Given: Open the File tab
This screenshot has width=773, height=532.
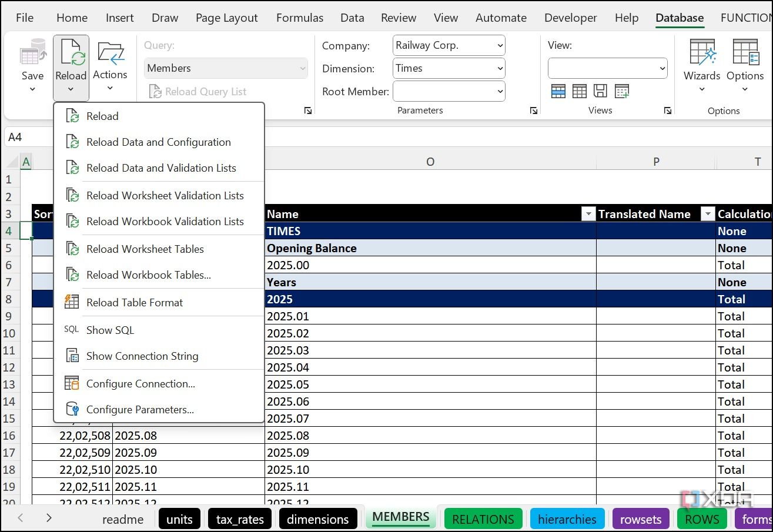Looking at the screenshot, I should 25,18.
